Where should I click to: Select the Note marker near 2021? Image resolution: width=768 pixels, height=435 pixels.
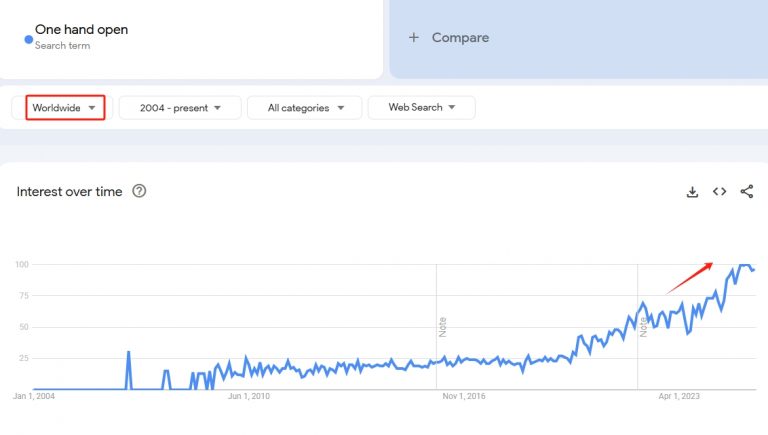click(643, 326)
